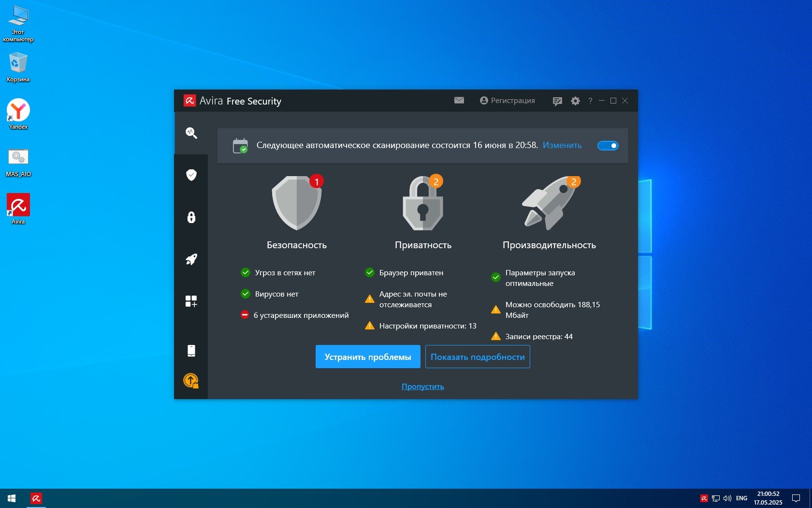Select the large Безопасность shield graphic

click(296, 203)
